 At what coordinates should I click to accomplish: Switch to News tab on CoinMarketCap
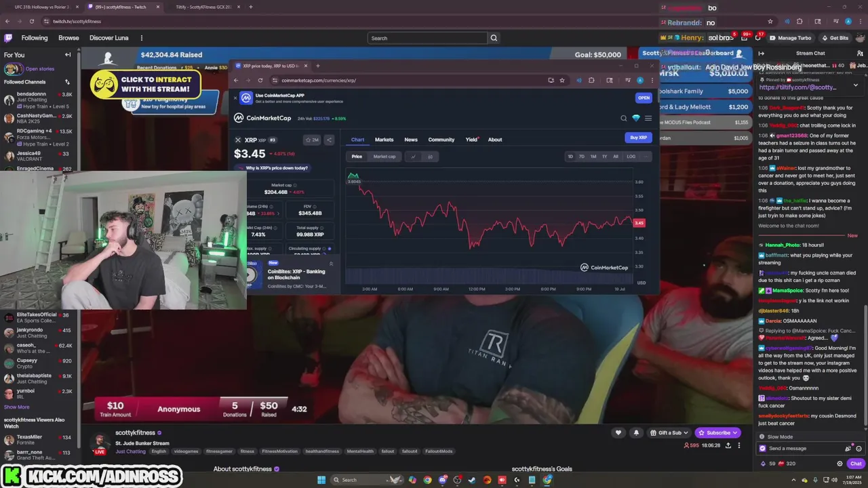coord(411,140)
